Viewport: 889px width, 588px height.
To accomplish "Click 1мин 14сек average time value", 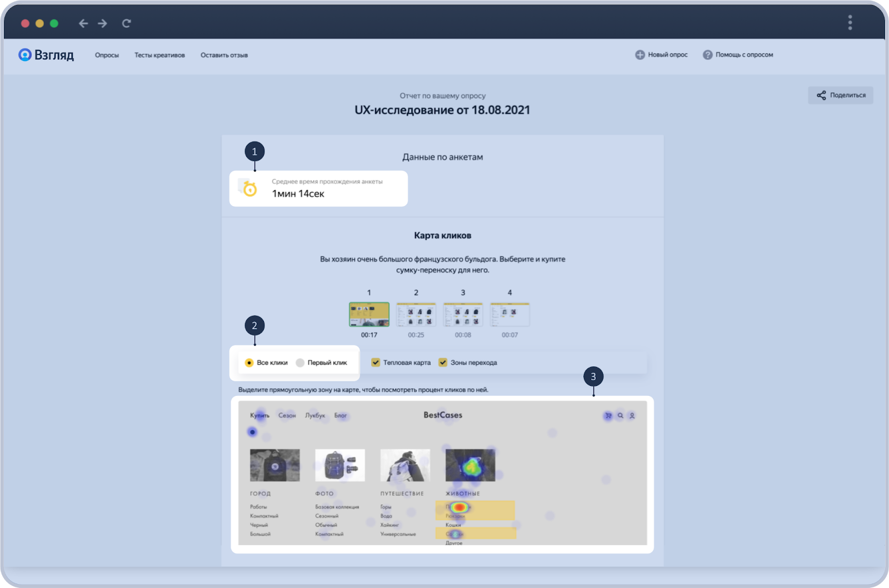I will (298, 194).
